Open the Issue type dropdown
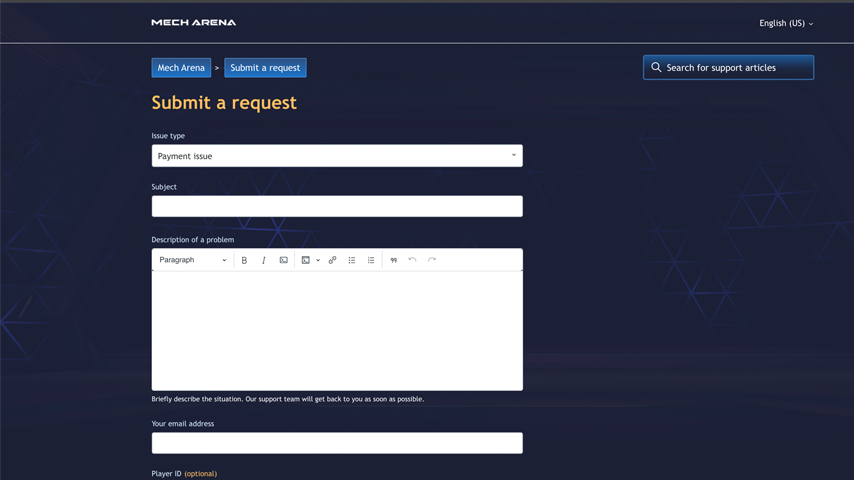This screenshot has height=480, width=854. (336, 156)
